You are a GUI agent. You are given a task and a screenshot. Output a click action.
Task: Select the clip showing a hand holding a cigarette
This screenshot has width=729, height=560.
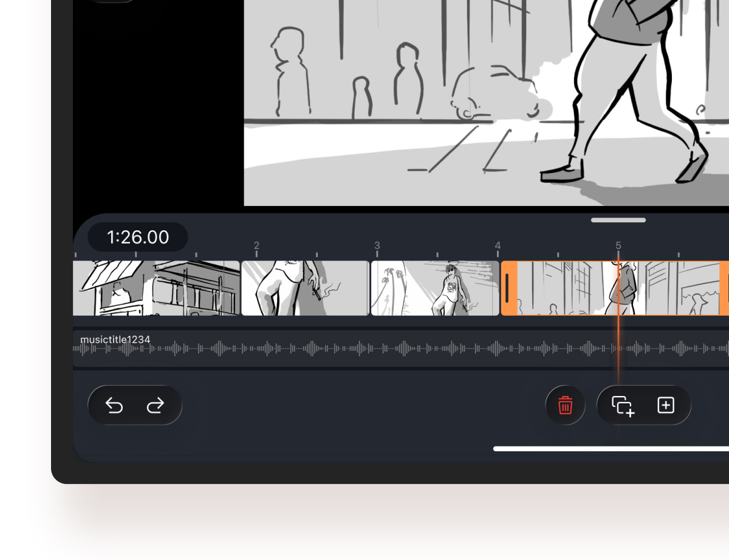pos(305,289)
